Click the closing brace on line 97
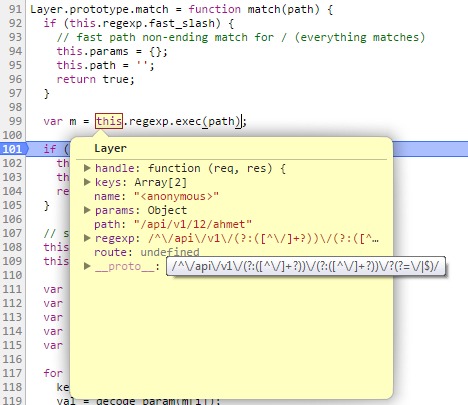The width and height of the screenshot is (468, 405). pyautogui.click(x=47, y=93)
